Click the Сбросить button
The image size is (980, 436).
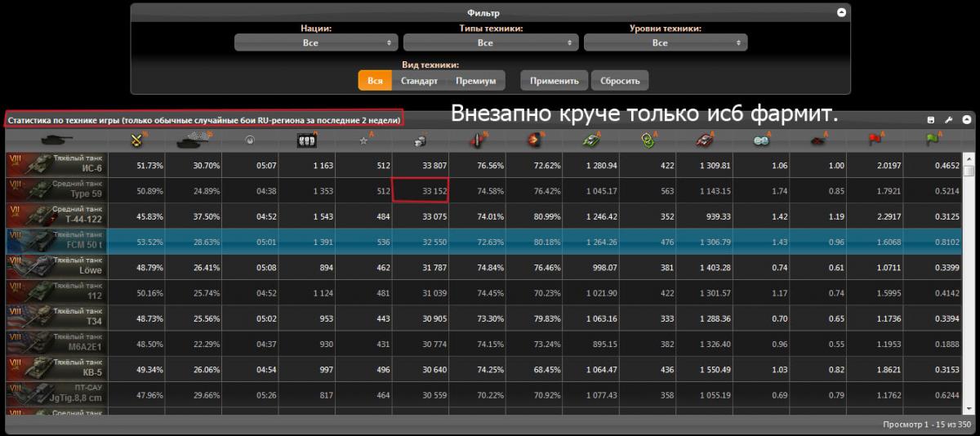click(621, 81)
